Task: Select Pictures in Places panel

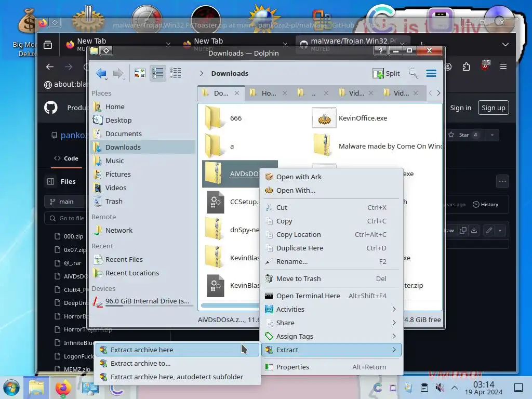Action: click(x=142, y=174)
